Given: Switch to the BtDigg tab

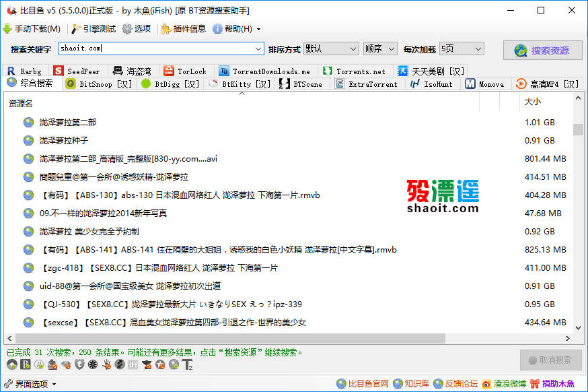Looking at the screenshot, I should click(x=171, y=84).
